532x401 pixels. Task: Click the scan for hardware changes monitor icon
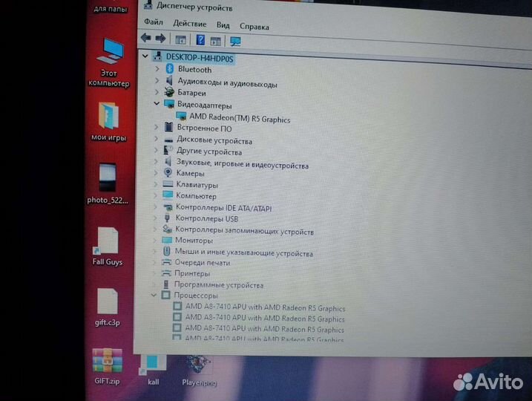click(235, 42)
